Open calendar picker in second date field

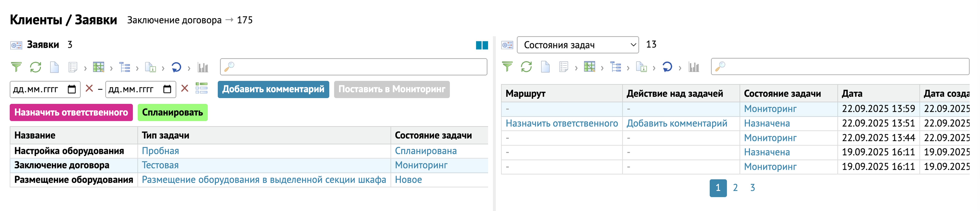[x=167, y=89]
